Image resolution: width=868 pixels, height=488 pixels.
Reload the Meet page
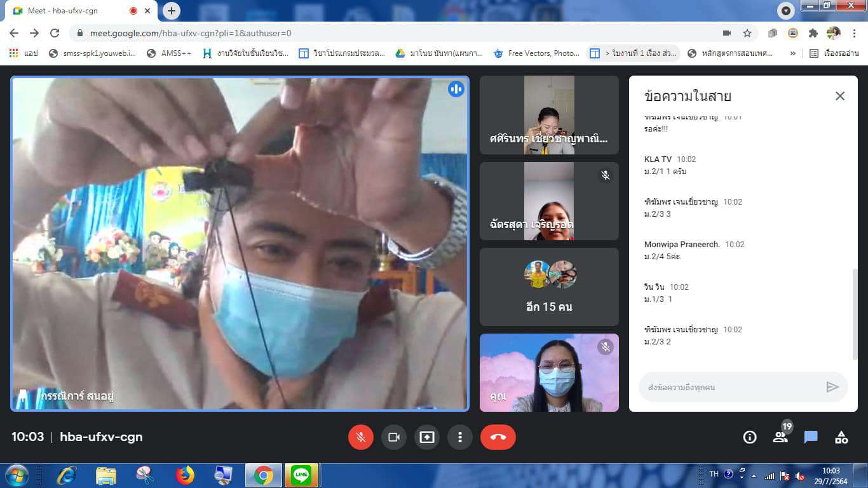[55, 33]
